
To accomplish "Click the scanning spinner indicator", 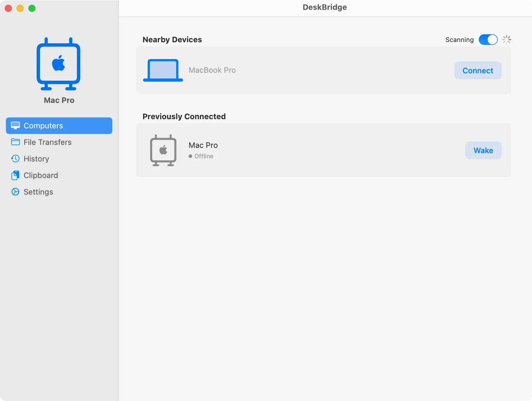I will click(507, 40).
